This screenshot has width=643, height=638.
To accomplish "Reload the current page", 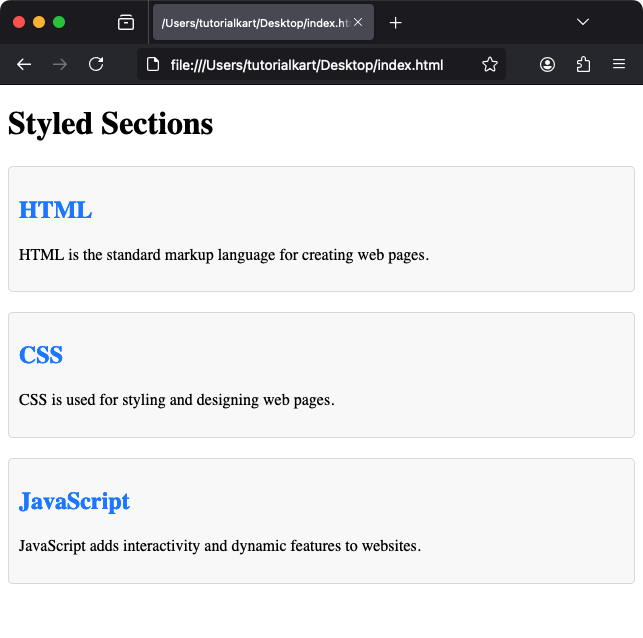I will pyautogui.click(x=96, y=64).
